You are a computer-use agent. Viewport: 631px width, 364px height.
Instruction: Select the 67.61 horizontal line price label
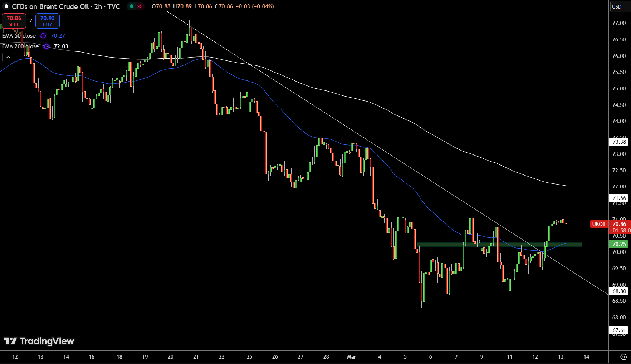pos(619,330)
